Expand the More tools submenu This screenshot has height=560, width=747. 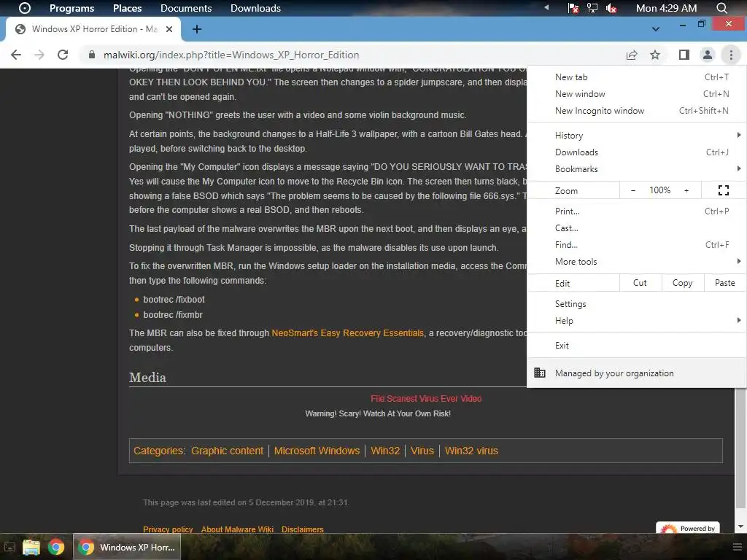(637, 262)
